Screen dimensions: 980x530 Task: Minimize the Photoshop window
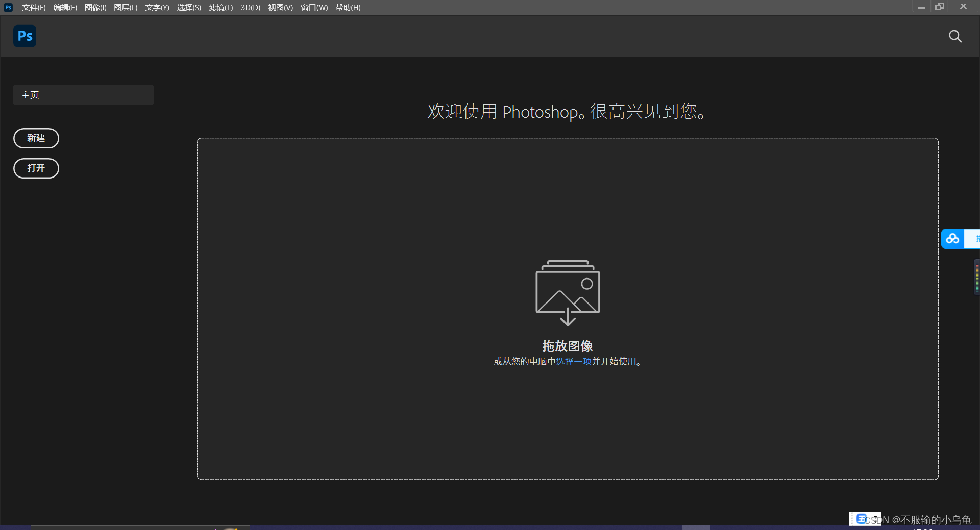tap(921, 7)
